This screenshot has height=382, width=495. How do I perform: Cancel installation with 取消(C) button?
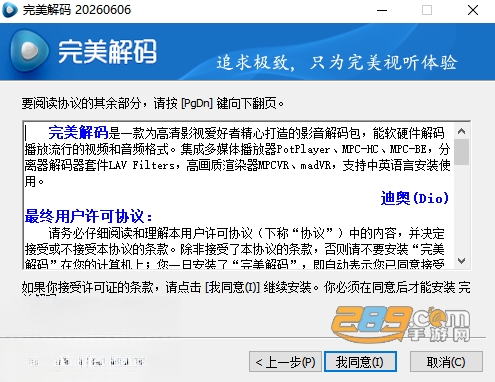446,362
